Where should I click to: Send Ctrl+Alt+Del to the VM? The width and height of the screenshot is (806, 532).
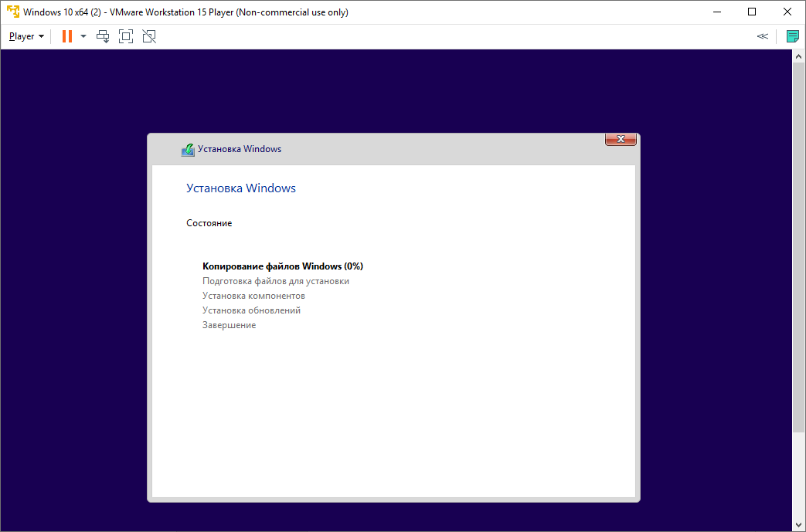[103, 36]
